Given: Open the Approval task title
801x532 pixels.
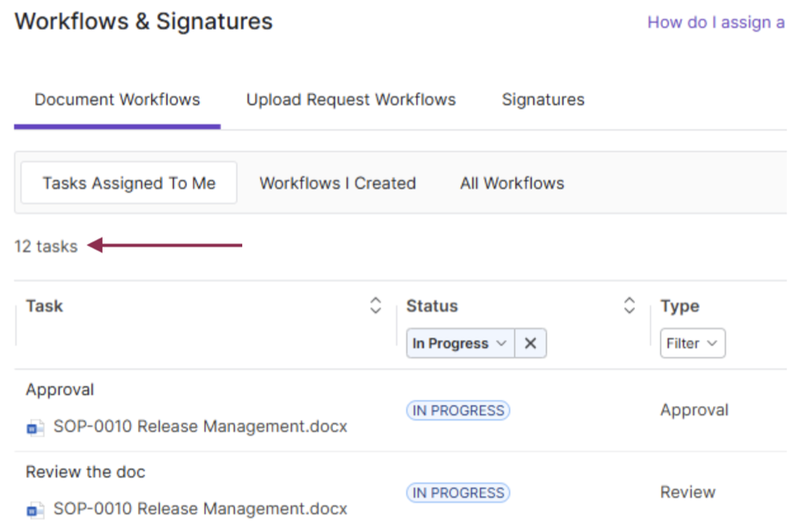Looking at the screenshot, I should tap(60, 390).
